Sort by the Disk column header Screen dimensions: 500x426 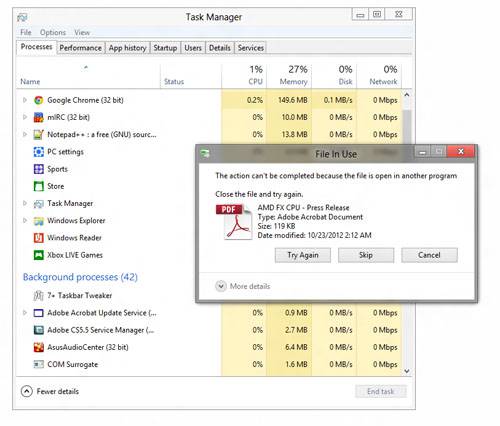[x=334, y=76]
